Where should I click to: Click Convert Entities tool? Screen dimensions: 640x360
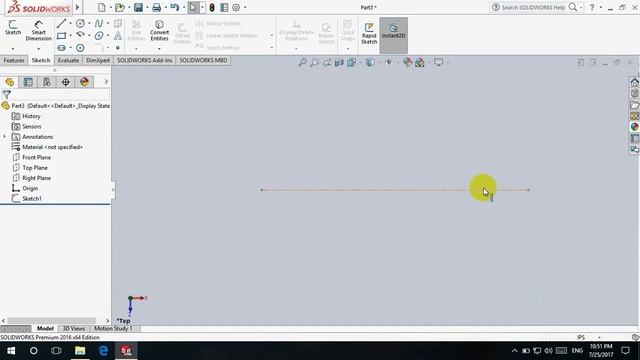pyautogui.click(x=159, y=31)
